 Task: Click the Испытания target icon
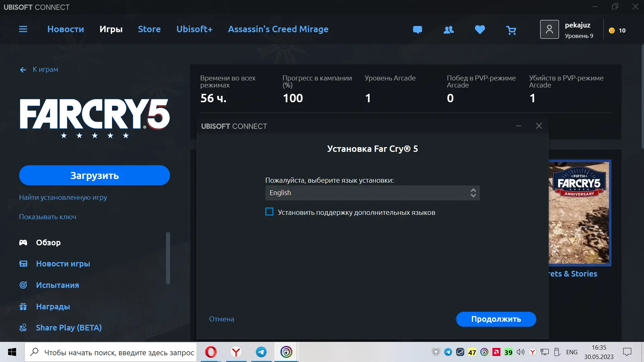click(23, 285)
